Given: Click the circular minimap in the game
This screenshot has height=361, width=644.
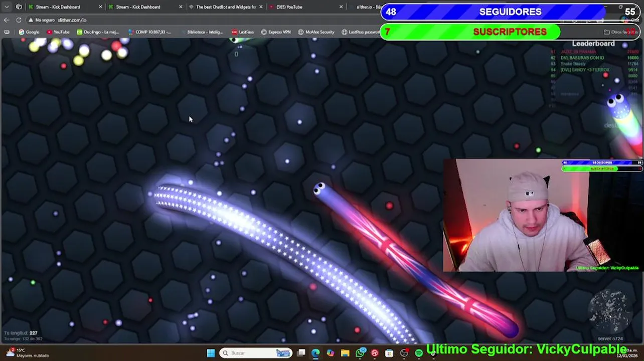Looking at the screenshot, I should coord(608,311).
